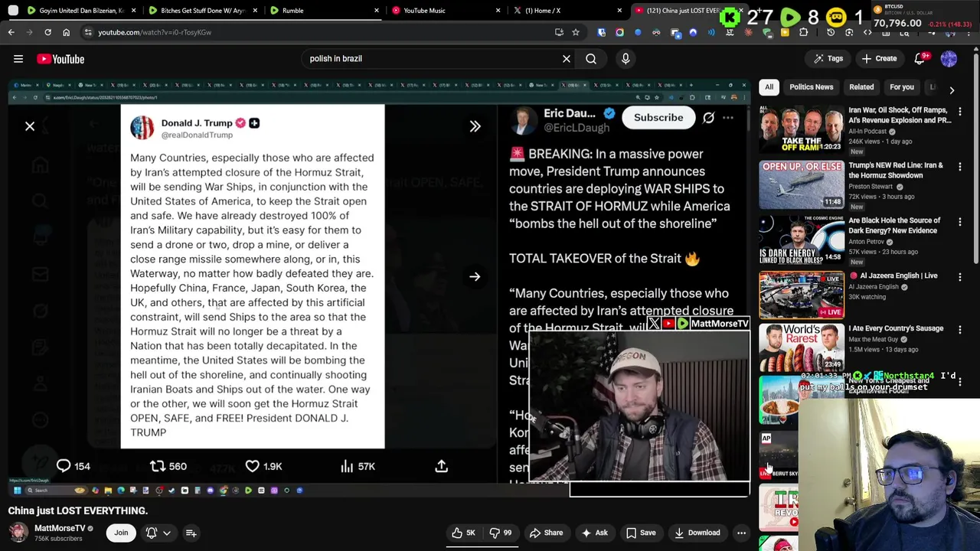Image resolution: width=980 pixels, height=551 pixels.
Task: Open 'Are Black Hole the Source' title
Action: (x=893, y=225)
